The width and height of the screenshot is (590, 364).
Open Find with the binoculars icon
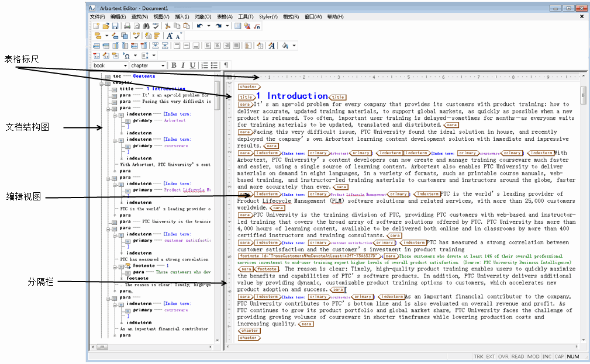[x=146, y=26]
